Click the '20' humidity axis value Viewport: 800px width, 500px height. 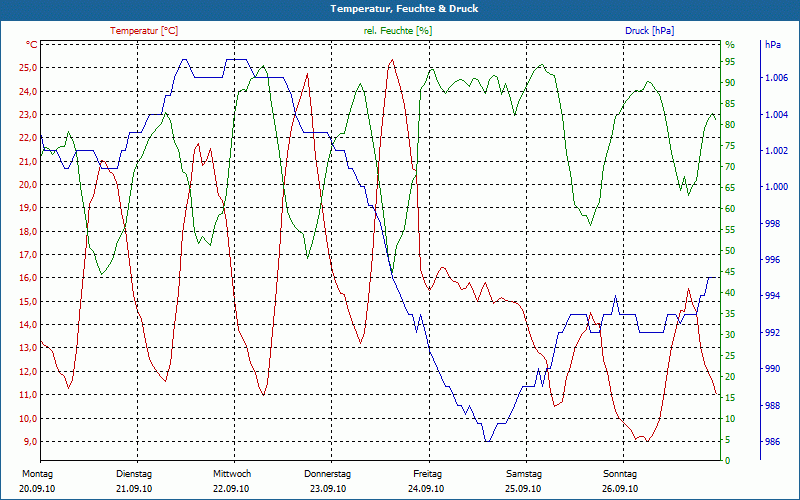730,377
